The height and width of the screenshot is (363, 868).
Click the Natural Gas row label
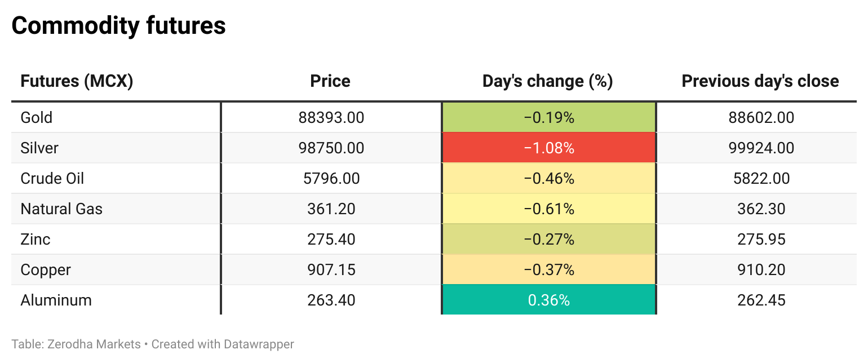point(61,209)
